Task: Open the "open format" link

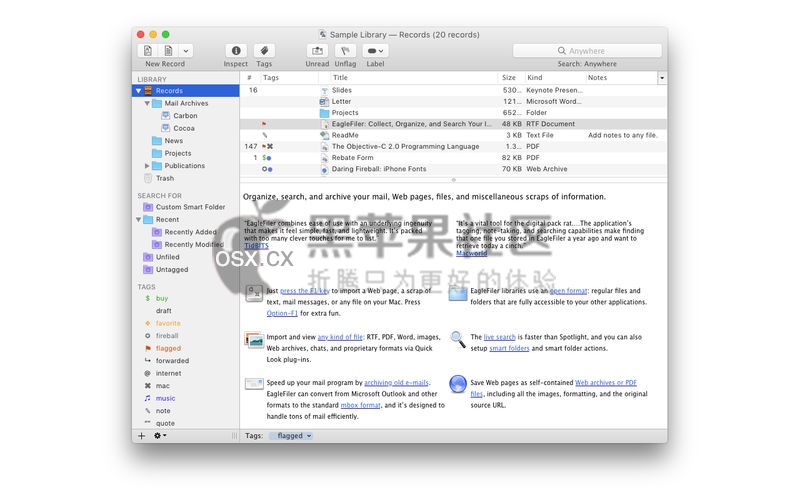Action: point(568,291)
